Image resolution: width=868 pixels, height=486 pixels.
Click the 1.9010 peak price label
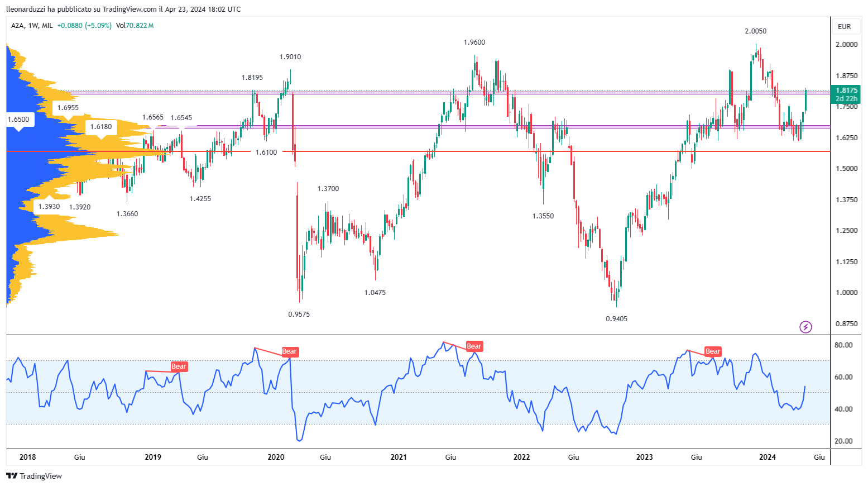pos(290,57)
